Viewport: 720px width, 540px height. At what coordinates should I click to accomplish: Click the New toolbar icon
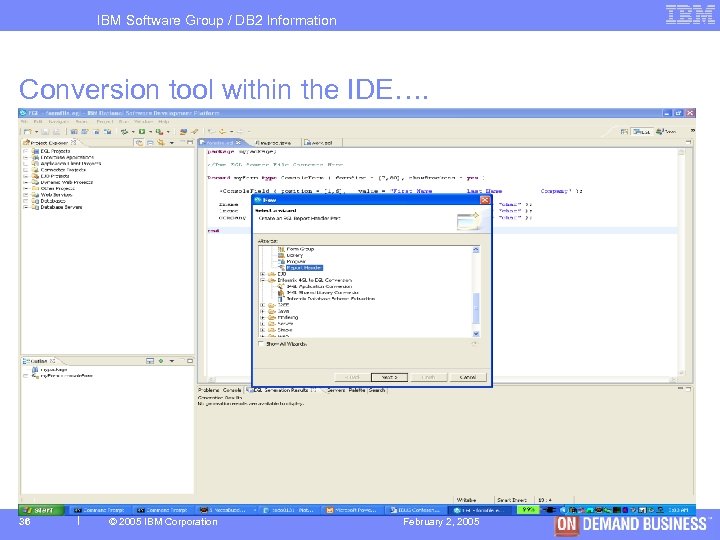tap(28, 132)
